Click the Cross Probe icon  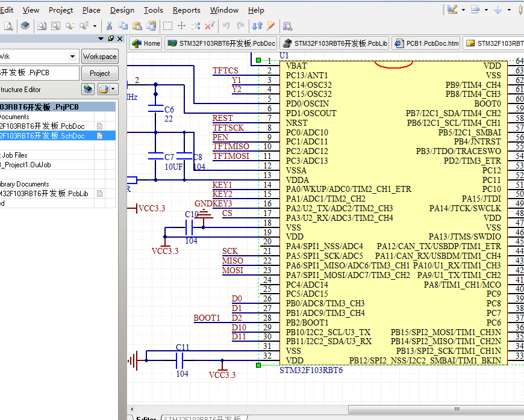270,26
